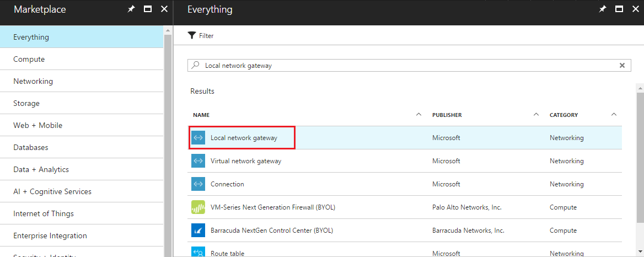This screenshot has width=644, height=257.
Task: Open the Connection result row
Action: click(x=227, y=184)
